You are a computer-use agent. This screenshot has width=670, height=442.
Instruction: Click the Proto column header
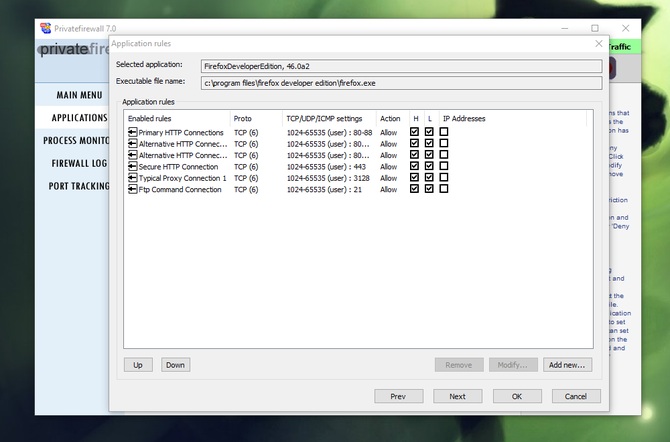pos(255,118)
